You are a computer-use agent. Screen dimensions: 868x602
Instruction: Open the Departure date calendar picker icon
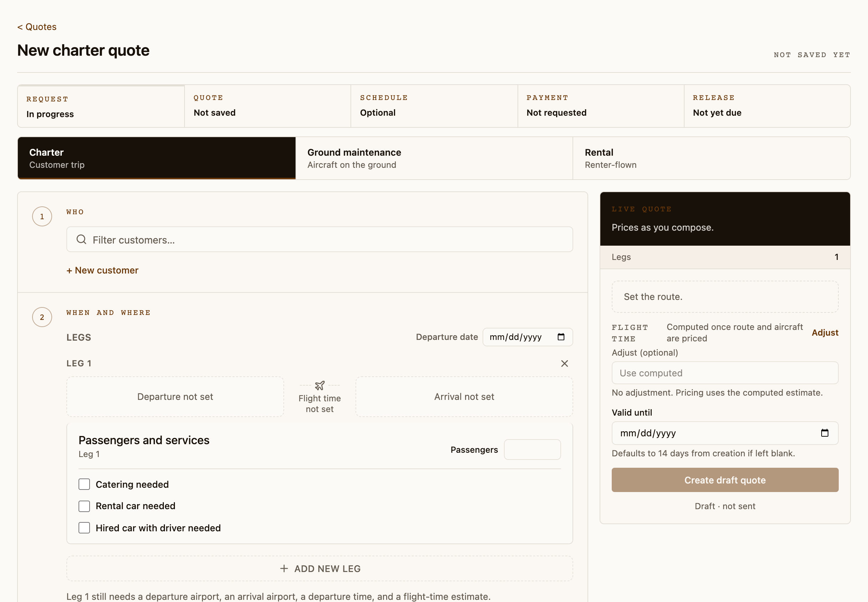[x=561, y=337]
